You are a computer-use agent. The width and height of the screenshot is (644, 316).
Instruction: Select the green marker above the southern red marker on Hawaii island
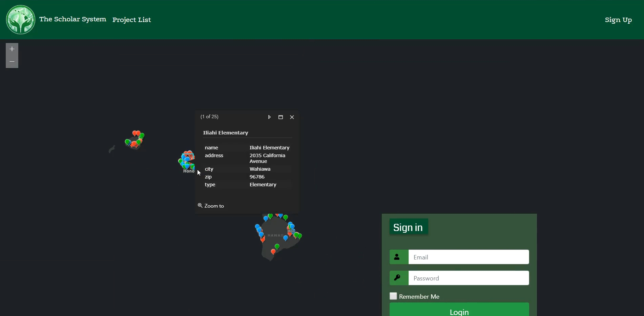point(277,247)
